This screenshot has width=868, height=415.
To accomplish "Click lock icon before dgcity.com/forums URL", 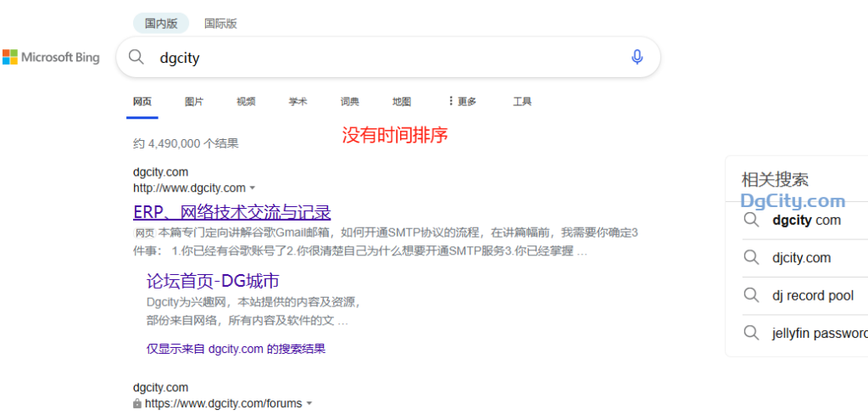I will click(136, 403).
